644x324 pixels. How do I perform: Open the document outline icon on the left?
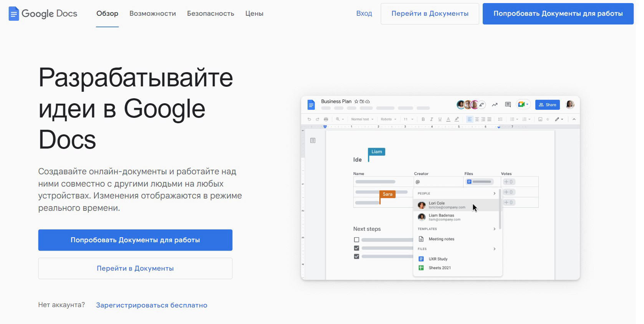(313, 141)
